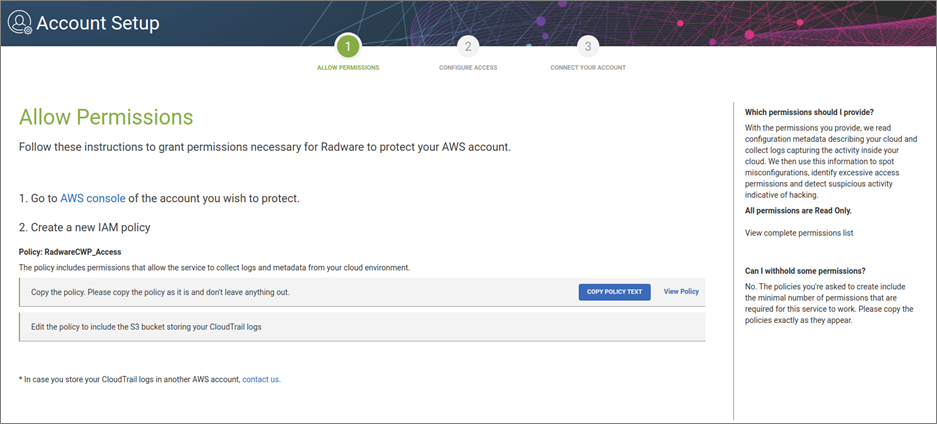Go to the Allow Permissions step label
The width and height of the screenshot is (937, 424).
[348, 67]
